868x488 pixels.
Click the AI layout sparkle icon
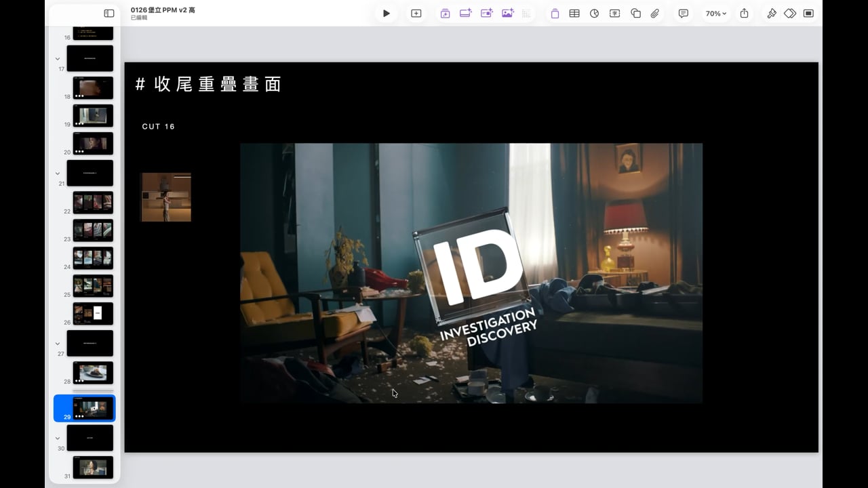tap(466, 14)
